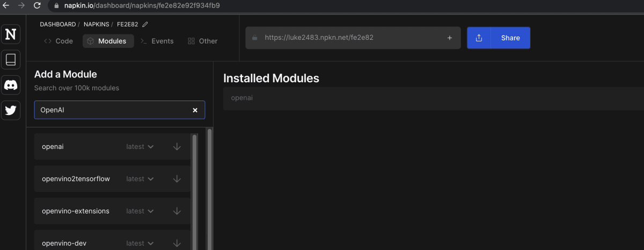The height and width of the screenshot is (250, 644).
Task: Select the installed openai module row
Action: pyautogui.click(x=434, y=98)
